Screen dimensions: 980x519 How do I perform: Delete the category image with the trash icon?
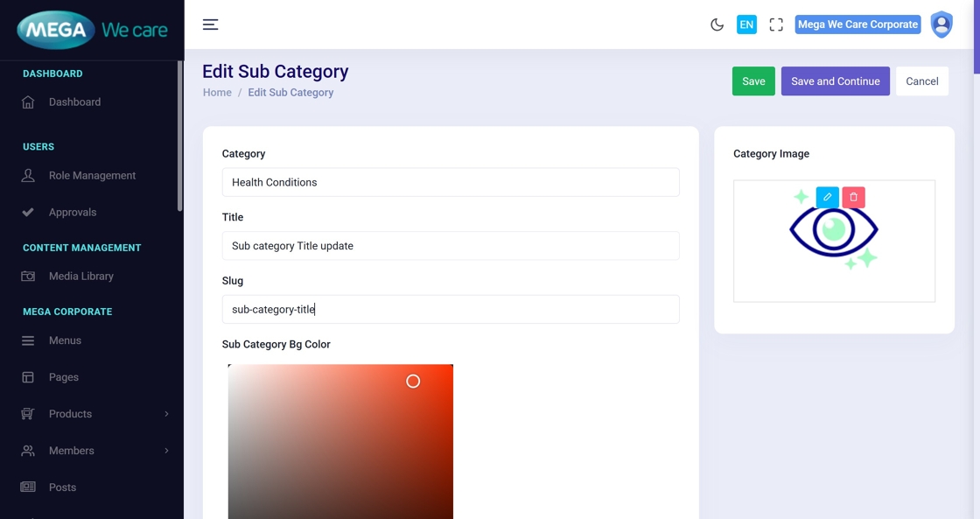coord(853,197)
